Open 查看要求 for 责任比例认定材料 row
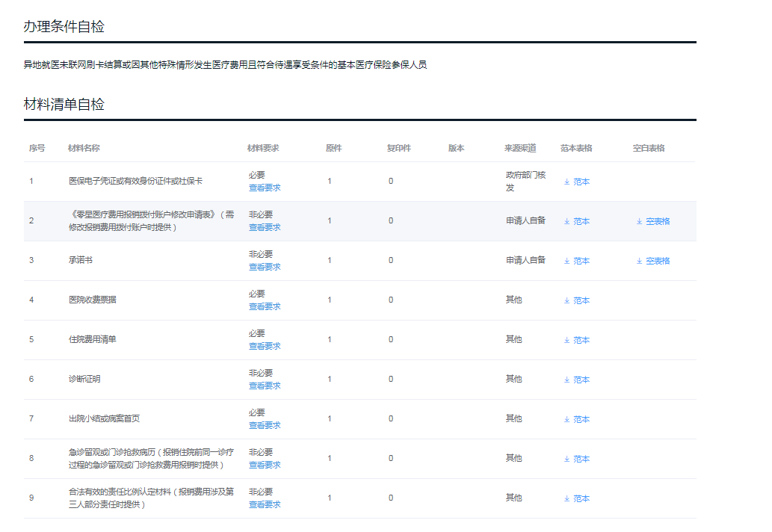This screenshot has height=532, width=772. [265, 504]
